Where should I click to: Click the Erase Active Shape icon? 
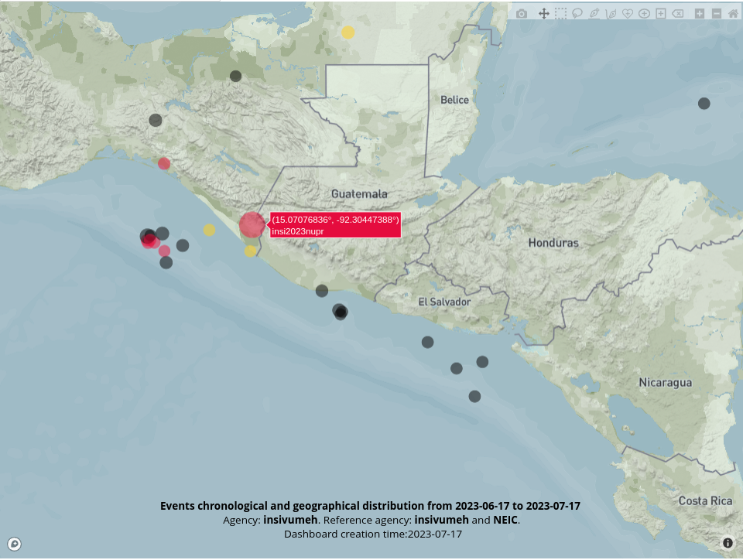pos(678,14)
